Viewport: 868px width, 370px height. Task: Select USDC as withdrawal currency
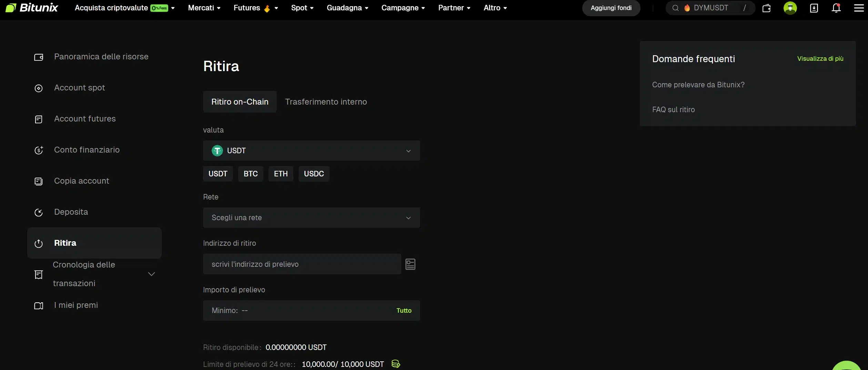[313, 174]
